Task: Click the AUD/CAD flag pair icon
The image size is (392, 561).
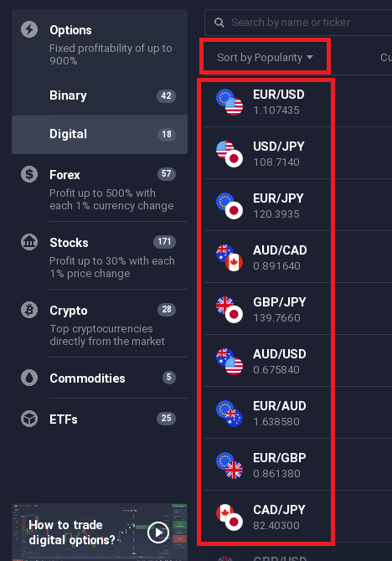Action: pos(230,258)
